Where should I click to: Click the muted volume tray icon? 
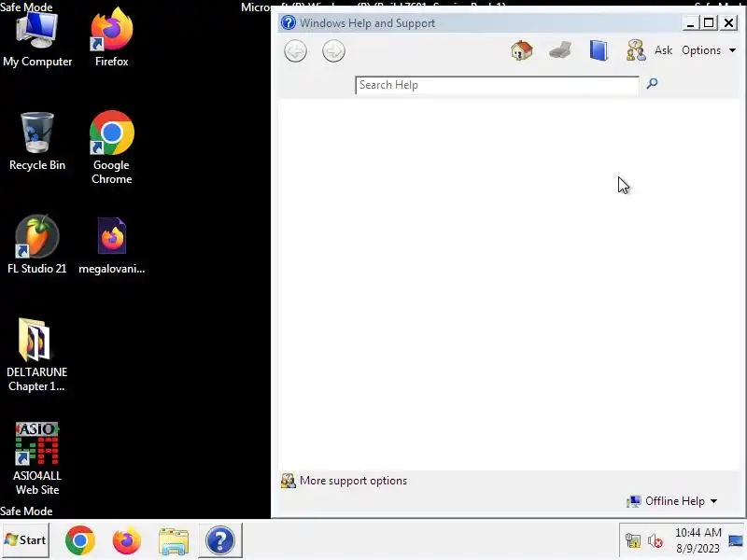coord(655,541)
